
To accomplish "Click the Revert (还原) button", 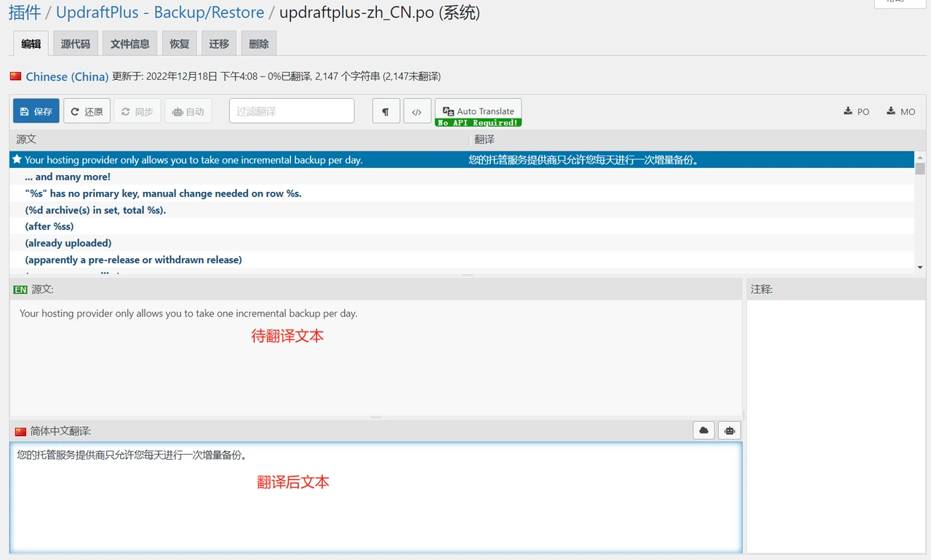I will [87, 111].
